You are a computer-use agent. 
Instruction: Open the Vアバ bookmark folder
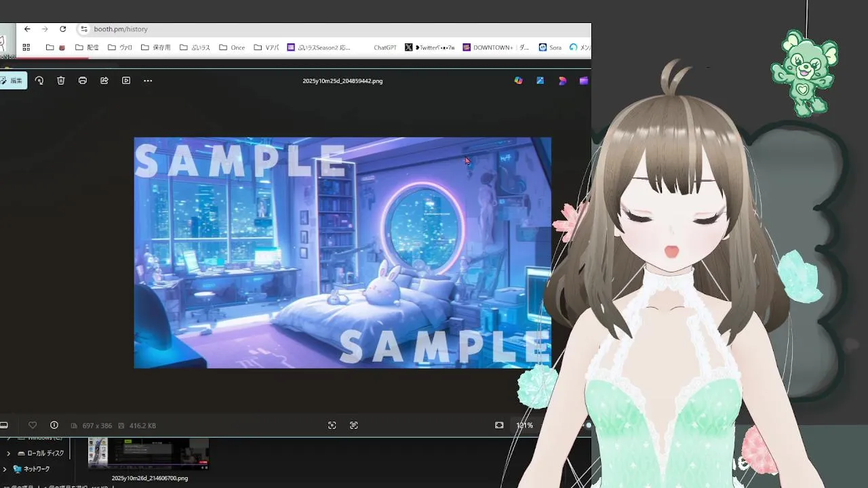pyautogui.click(x=267, y=47)
